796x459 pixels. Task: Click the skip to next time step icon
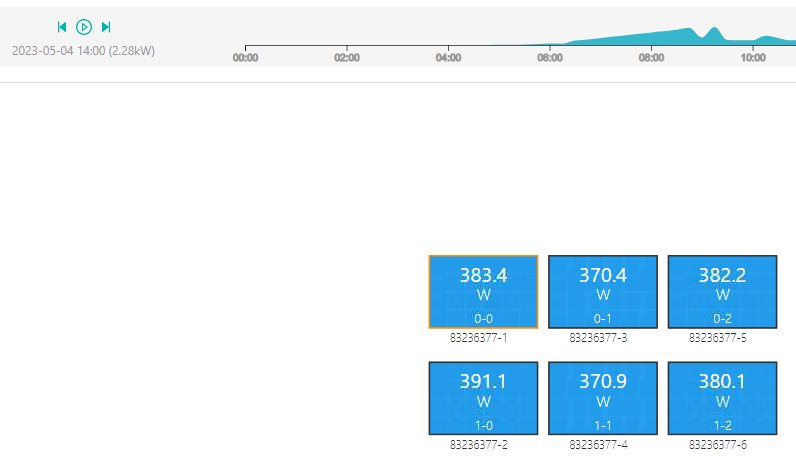pos(106,27)
